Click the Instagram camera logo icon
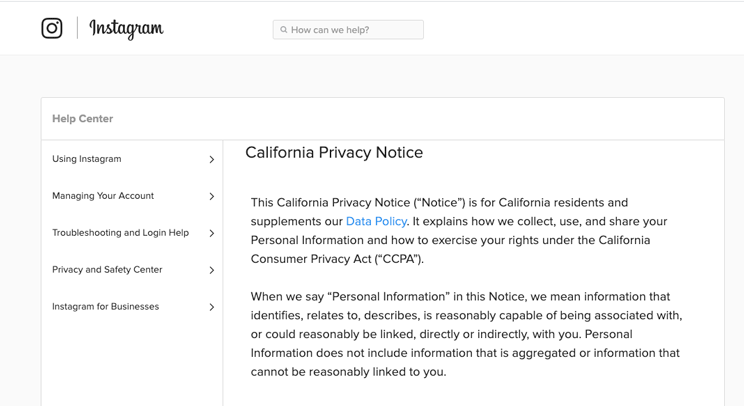This screenshot has height=406, width=744. click(x=52, y=28)
